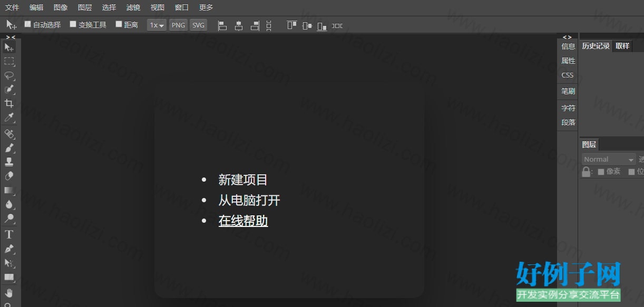This screenshot has width=644, height=307.
Task: Open the 字符 side panel
Action: pyautogui.click(x=568, y=108)
